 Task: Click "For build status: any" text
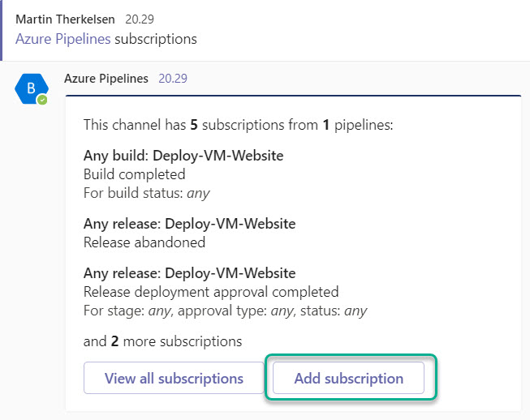coord(147,194)
